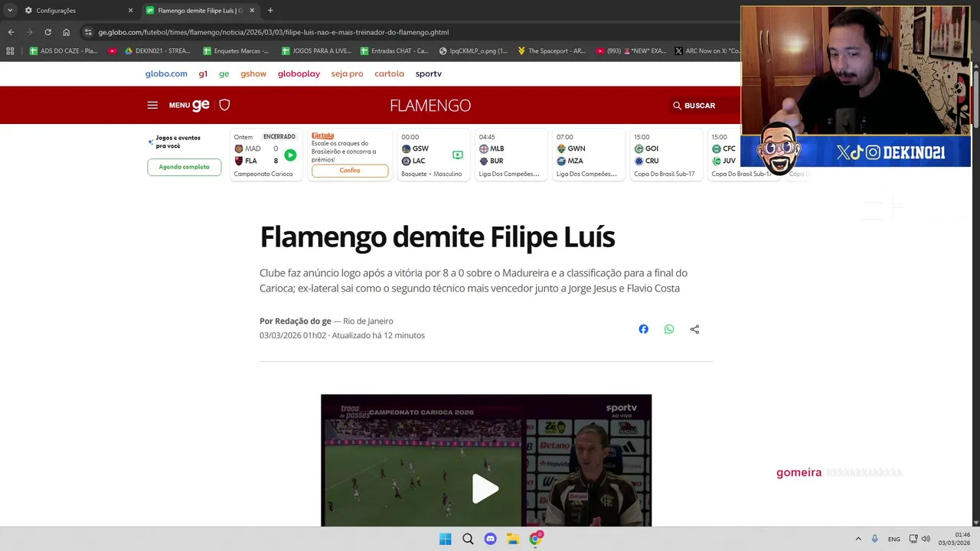Viewport: 980px width, 551px height.
Task: Open globo.com link in top bar
Action: (166, 73)
